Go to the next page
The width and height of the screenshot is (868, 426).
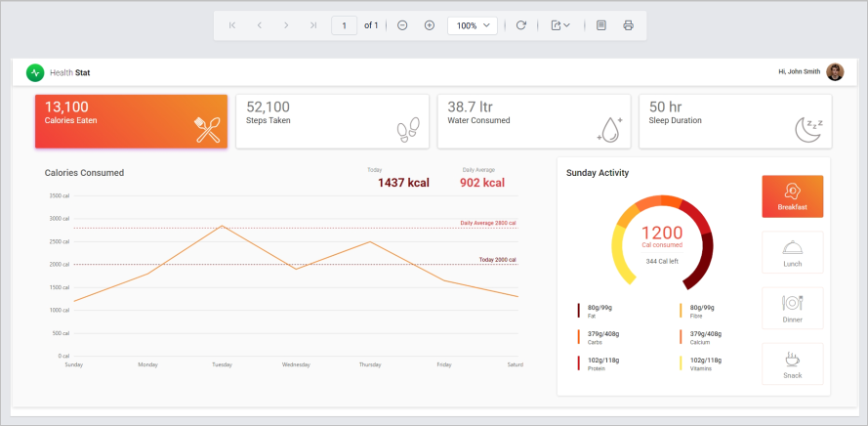(x=286, y=25)
